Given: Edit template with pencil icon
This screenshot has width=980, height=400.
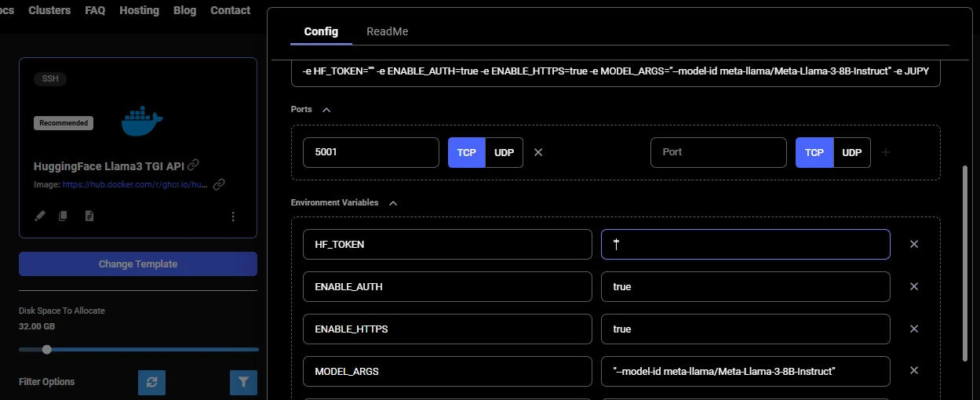Looking at the screenshot, I should (x=40, y=216).
